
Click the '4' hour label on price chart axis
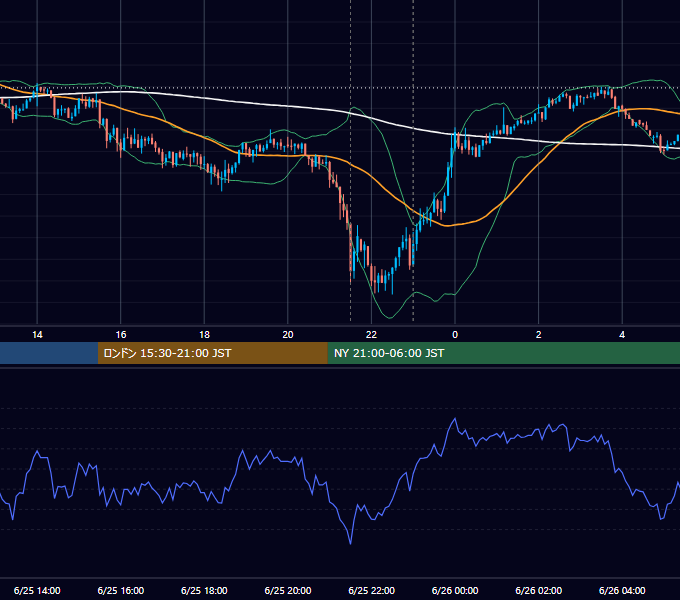622,335
